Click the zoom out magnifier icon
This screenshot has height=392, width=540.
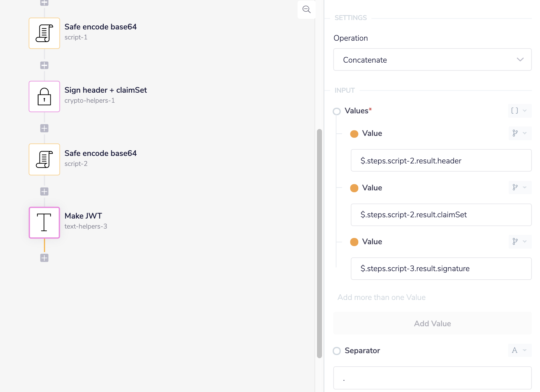click(306, 9)
